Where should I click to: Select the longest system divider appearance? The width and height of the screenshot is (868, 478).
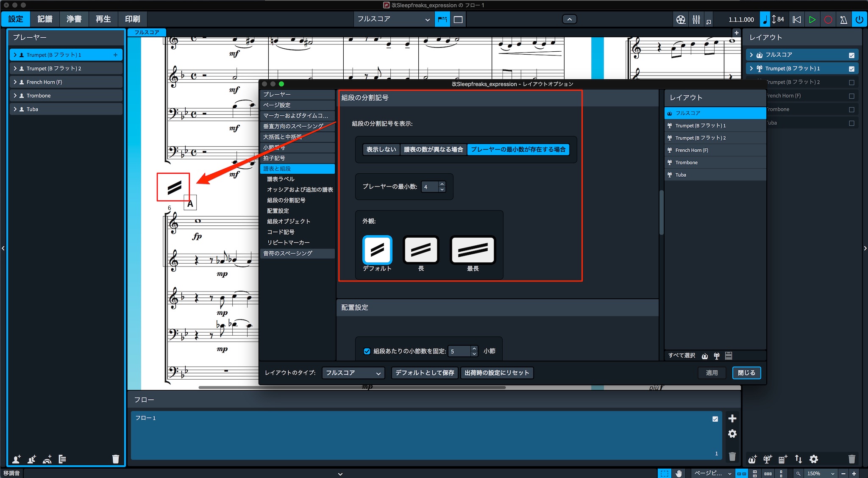pos(473,250)
